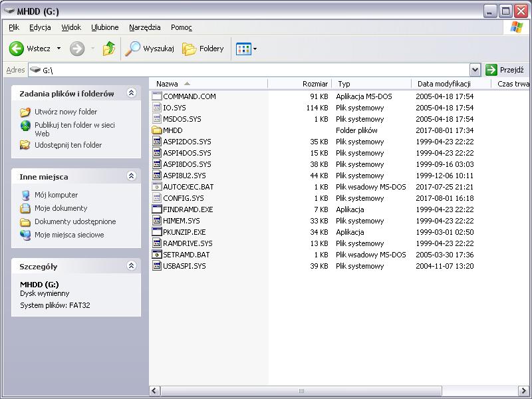Click the Przejdź go button
532x399 pixels.
click(506, 70)
